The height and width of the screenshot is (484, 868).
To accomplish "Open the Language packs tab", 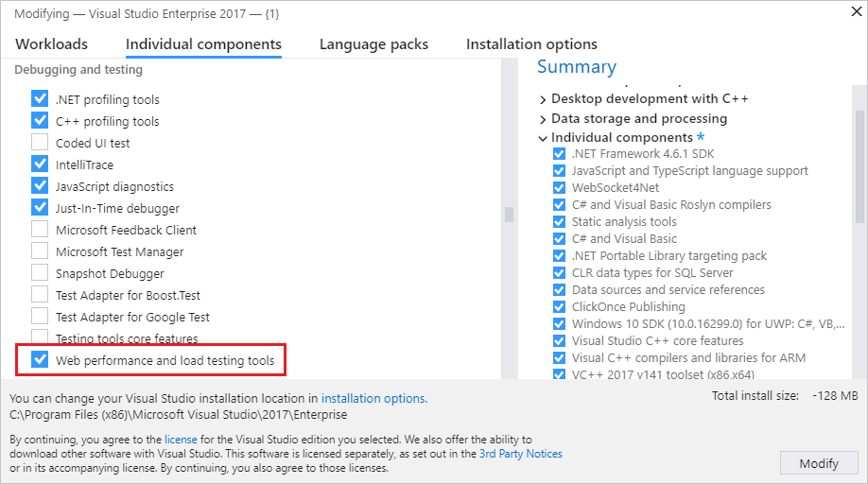I will (373, 44).
